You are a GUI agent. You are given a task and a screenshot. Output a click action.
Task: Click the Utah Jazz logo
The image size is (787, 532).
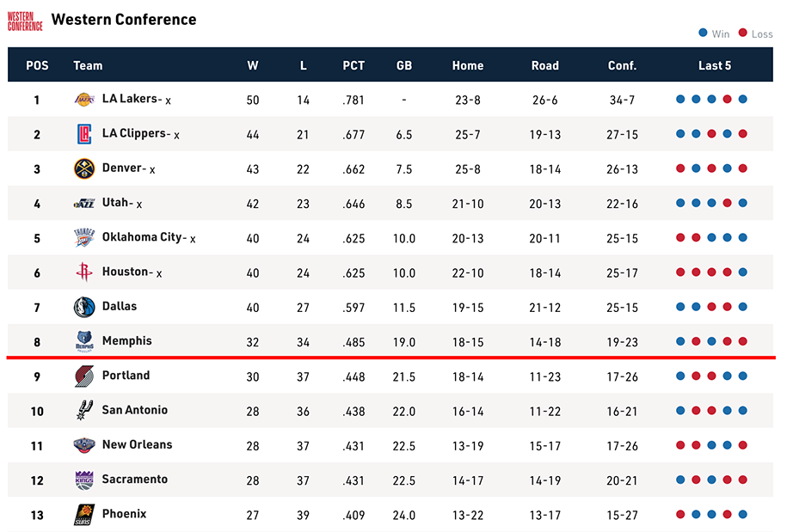[84, 204]
